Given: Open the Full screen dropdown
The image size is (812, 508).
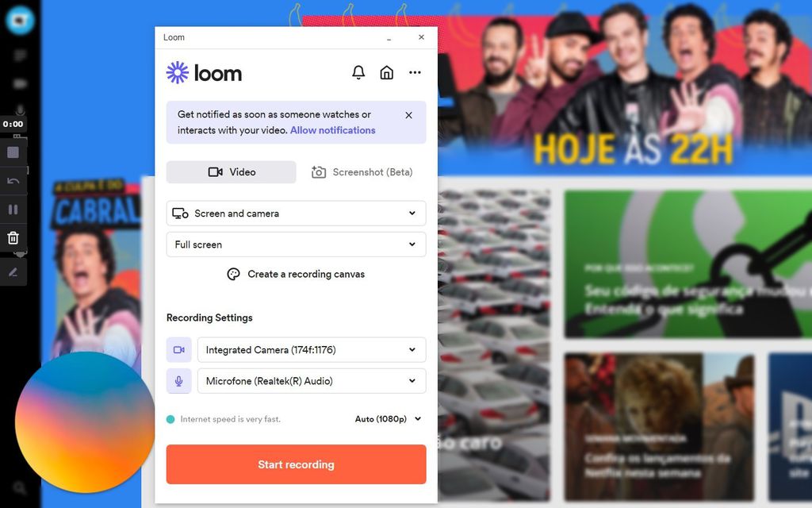Looking at the screenshot, I should (297, 244).
